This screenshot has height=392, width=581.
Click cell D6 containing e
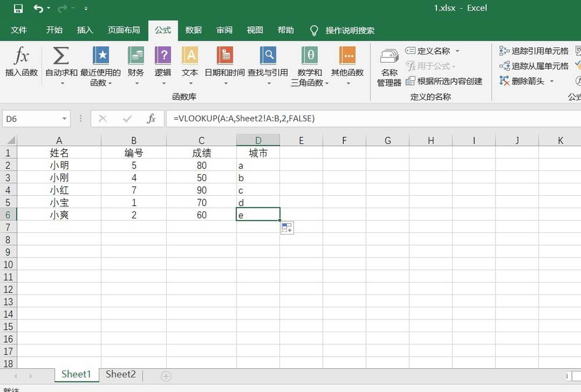(x=259, y=215)
